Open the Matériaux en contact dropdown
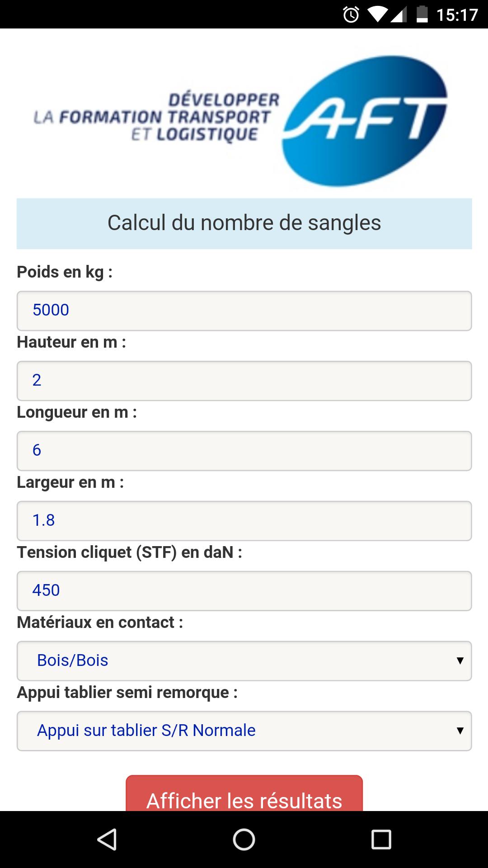 click(x=244, y=660)
